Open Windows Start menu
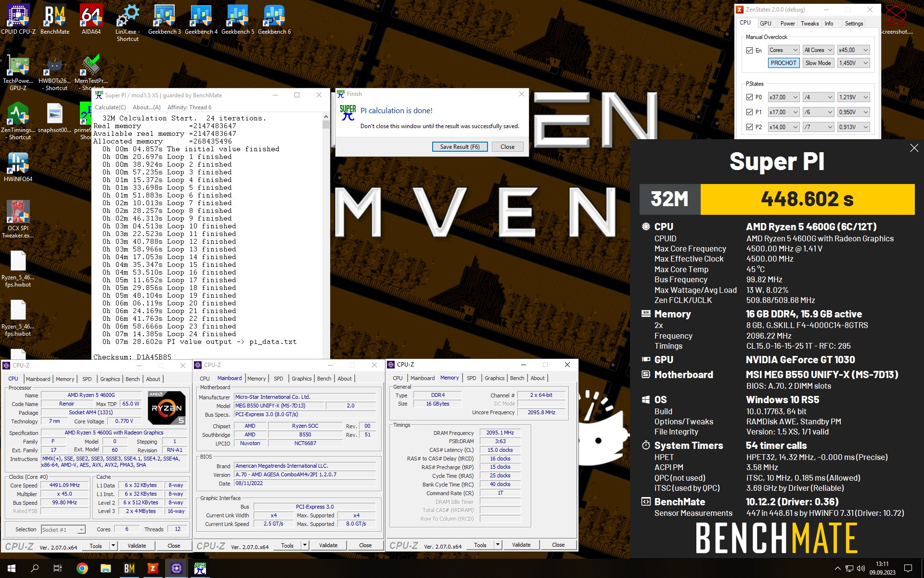 tap(12, 568)
